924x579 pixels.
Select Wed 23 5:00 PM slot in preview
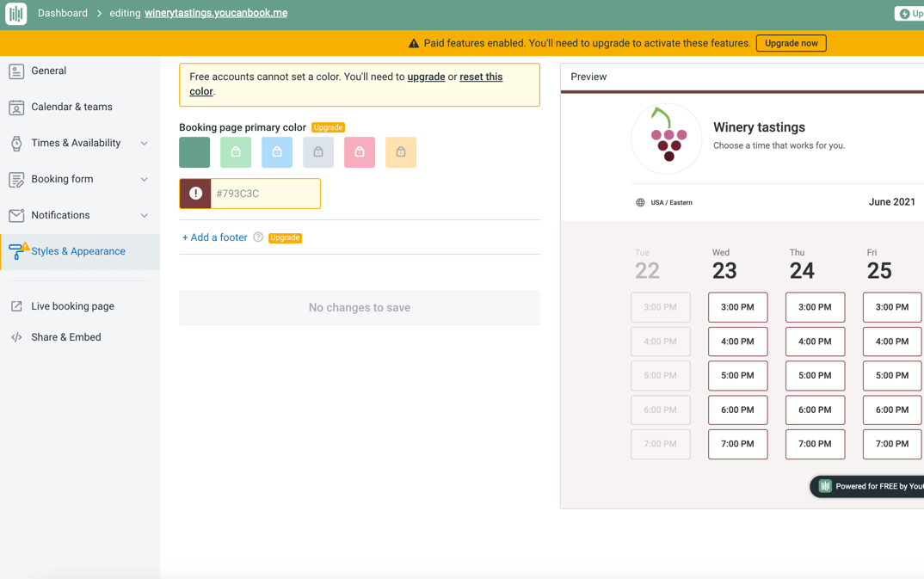tap(738, 375)
